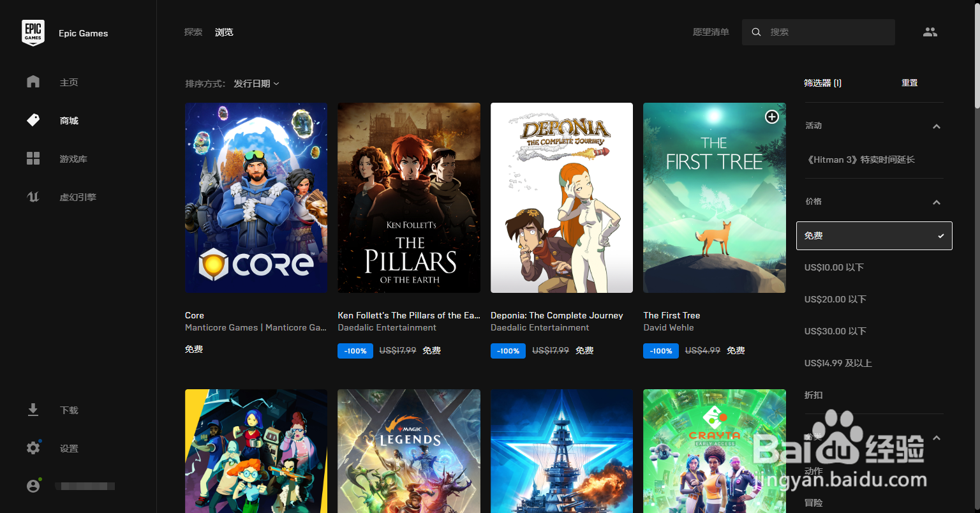
Task: Click the -100% badge under Deponia
Action: click(x=508, y=351)
